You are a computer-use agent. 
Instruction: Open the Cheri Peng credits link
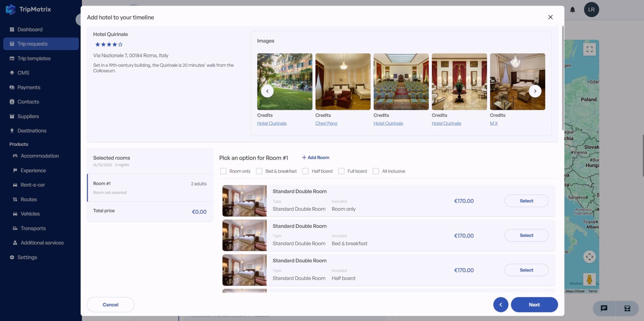(x=326, y=123)
